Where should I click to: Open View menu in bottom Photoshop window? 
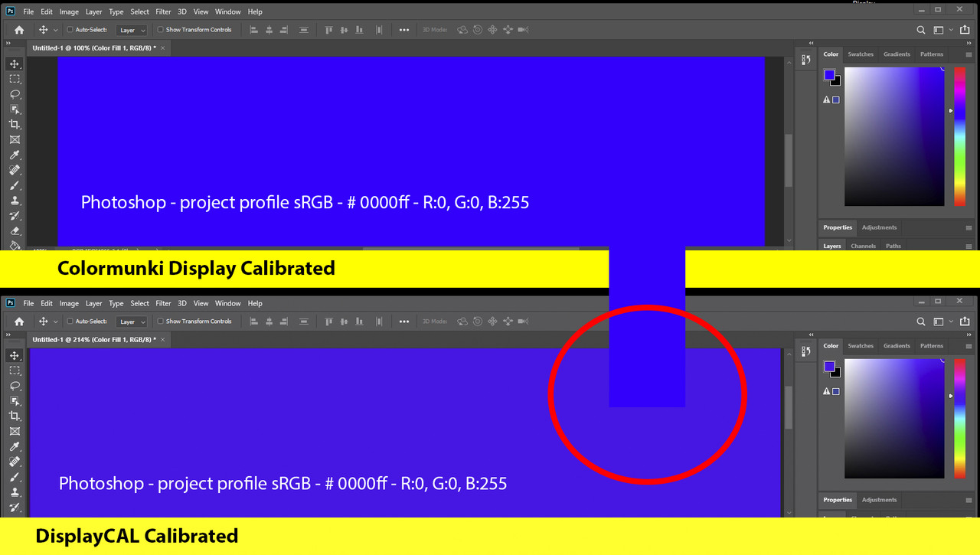click(x=201, y=304)
